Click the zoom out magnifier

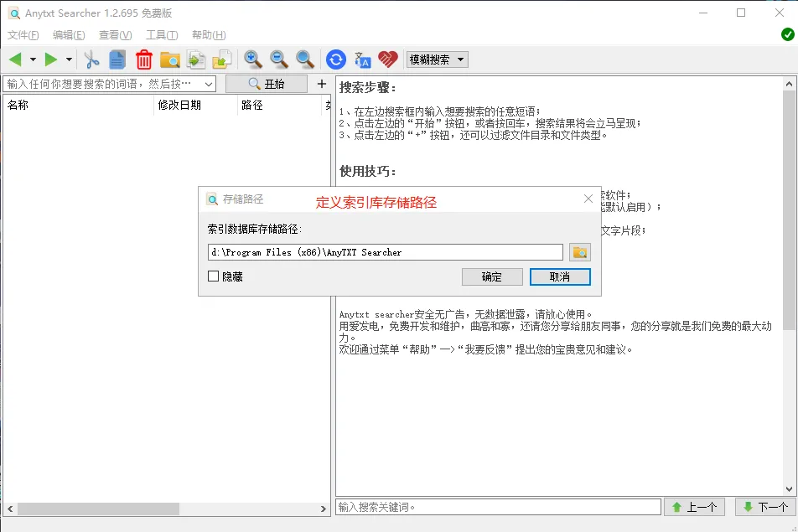click(x=279, y=59)
